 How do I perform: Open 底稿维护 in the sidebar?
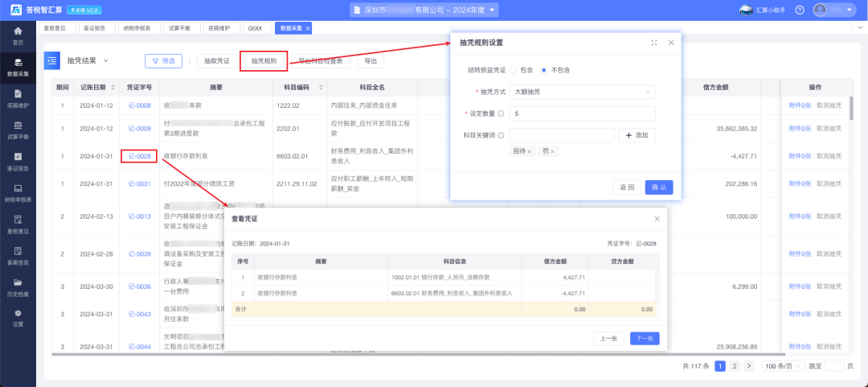coord(18,98)
